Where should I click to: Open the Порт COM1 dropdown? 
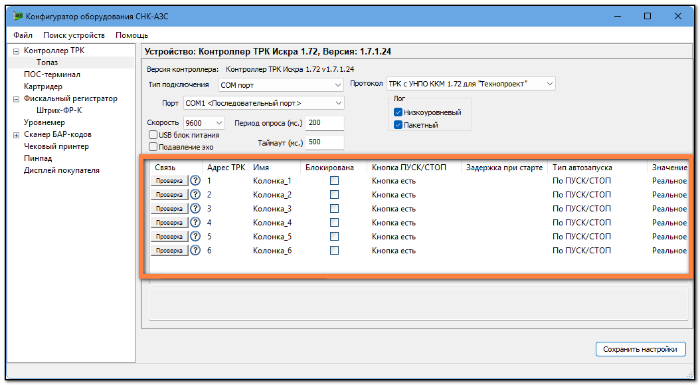click(x=263, y=103)
